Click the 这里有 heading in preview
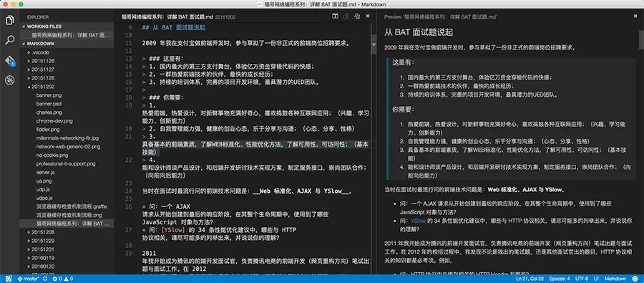The image size is (644, 283). point(404,62)
